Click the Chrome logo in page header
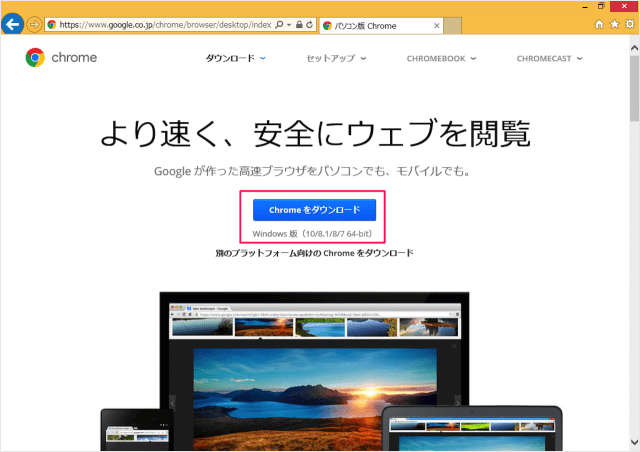 tap(61, 58)
